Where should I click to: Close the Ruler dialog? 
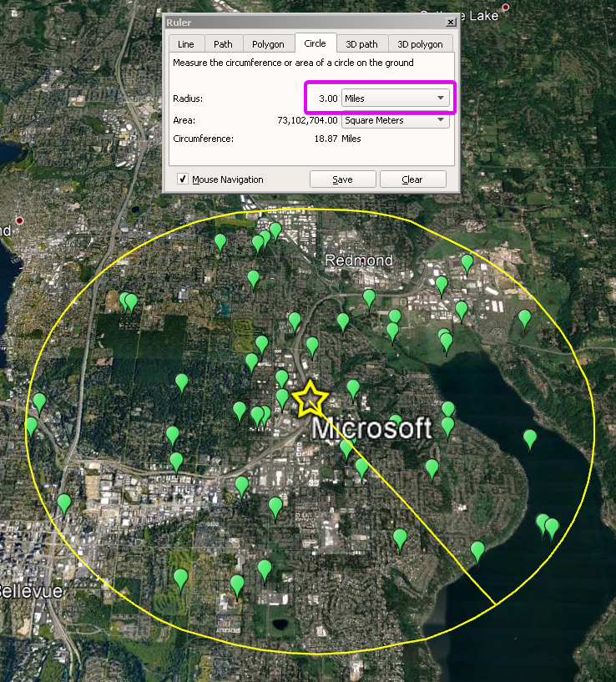451,22
